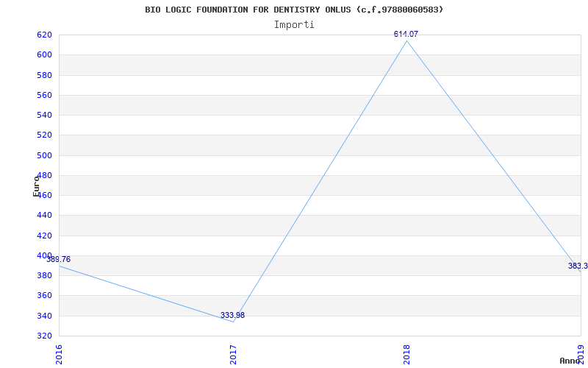Viewport: 588px width, 368px height.
Task: Click the 420 y-axis value
Action: click(x=44, y=236)
